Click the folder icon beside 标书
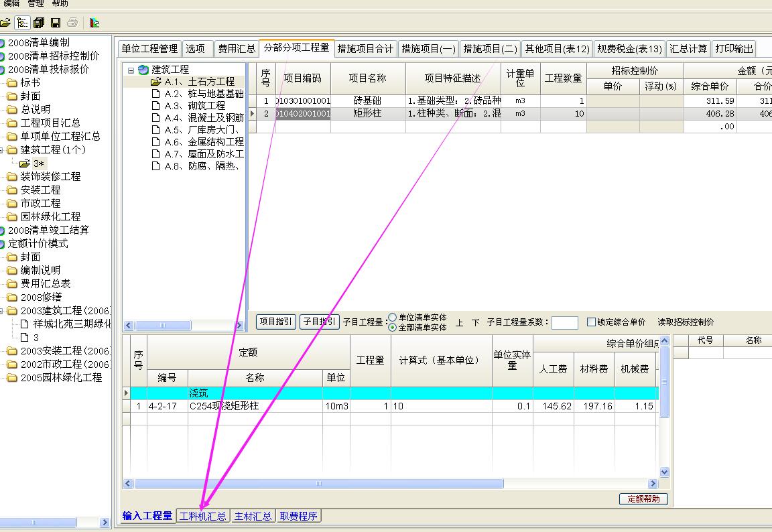The width and height of the screenshot is (772, 532). (x=12, y=82)
